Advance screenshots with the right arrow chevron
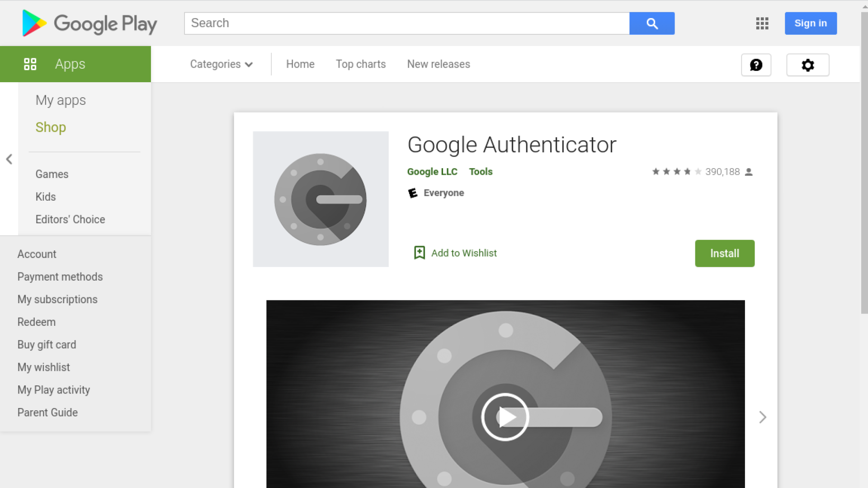The image size is (868, 488). 762,417
